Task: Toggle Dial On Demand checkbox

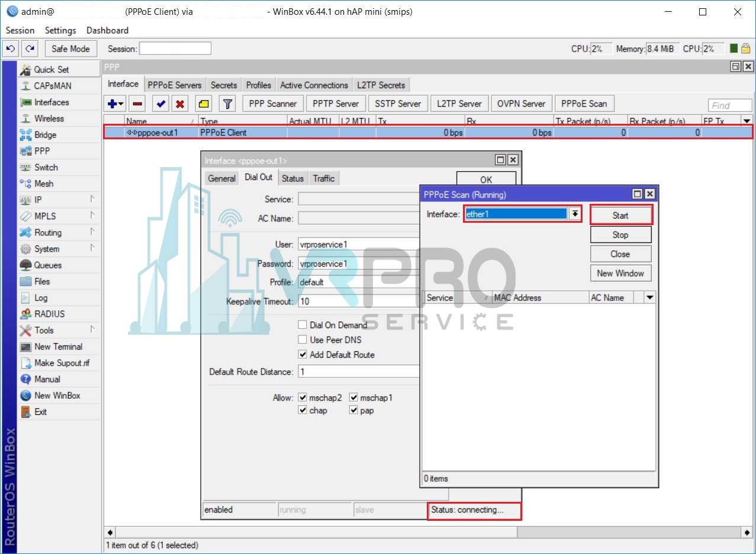Action: point(303,325)
